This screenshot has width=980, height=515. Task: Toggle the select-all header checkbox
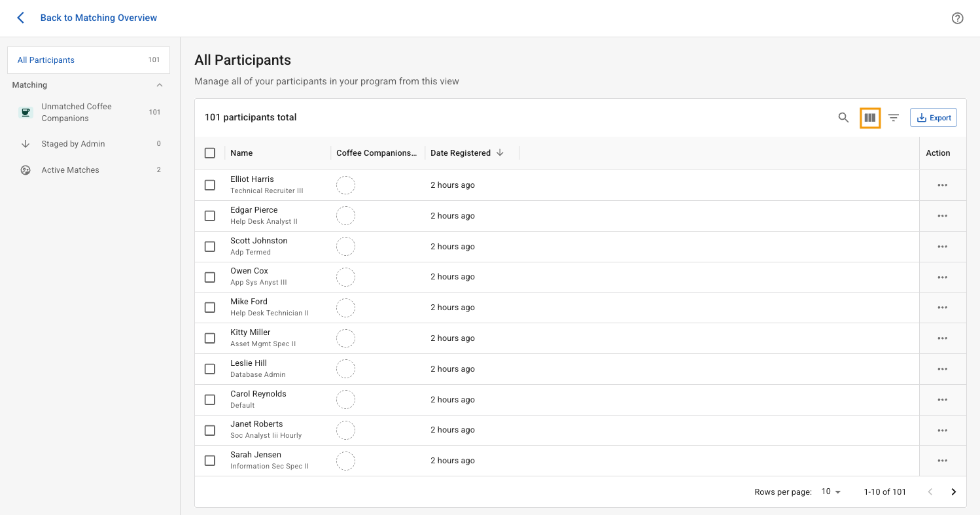tap(210, 153)
